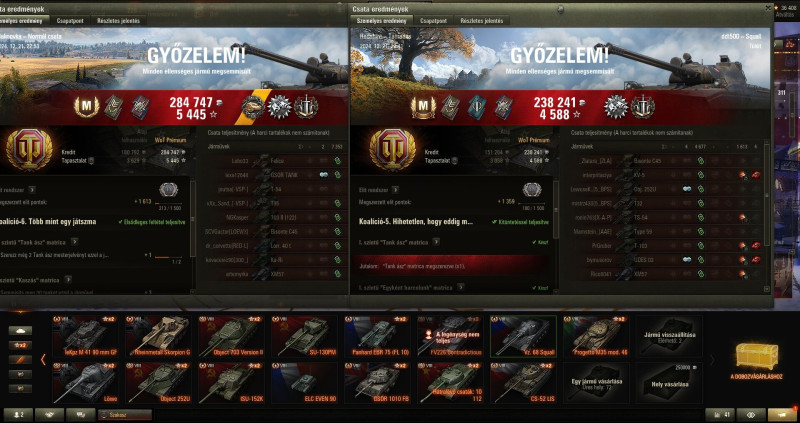Toggle the vehicle type carousel filter
The width and height of the screenshot is (800, 423).
tap(20, 331)
